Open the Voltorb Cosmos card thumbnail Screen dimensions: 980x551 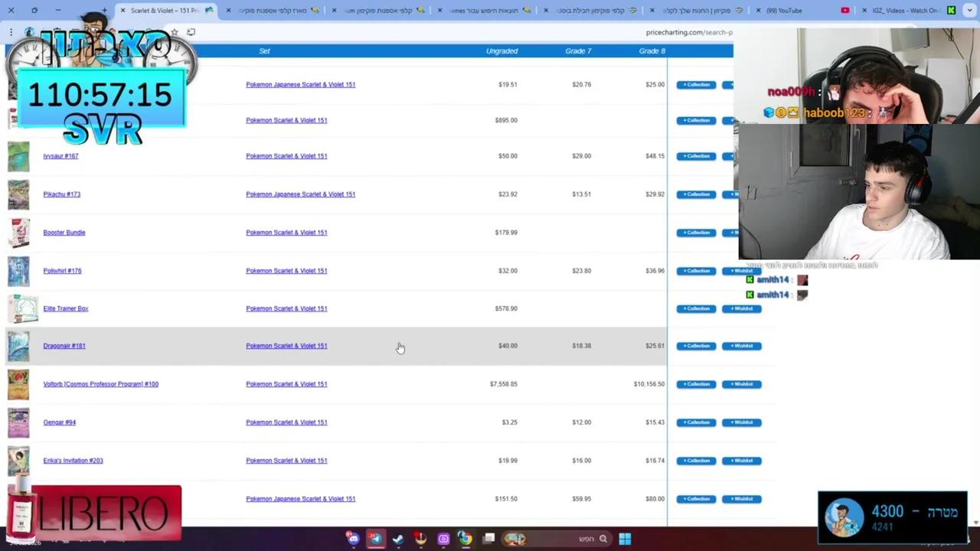coord(18,384)
